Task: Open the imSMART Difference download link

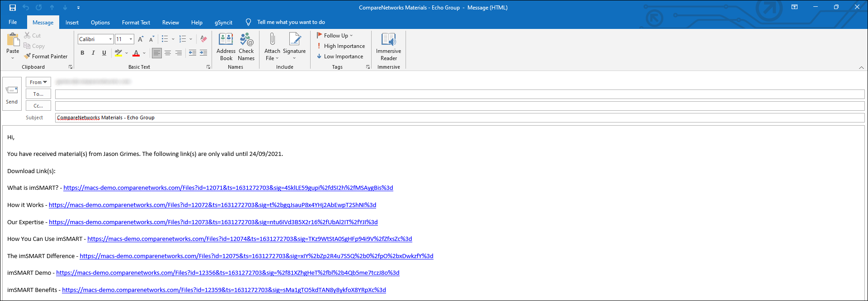Action: [256, 256]
